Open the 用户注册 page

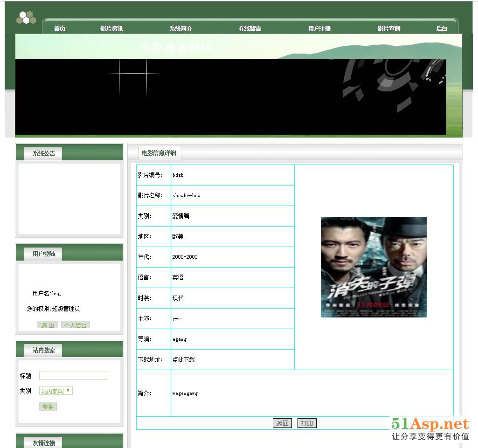click(x=319, y=28)
